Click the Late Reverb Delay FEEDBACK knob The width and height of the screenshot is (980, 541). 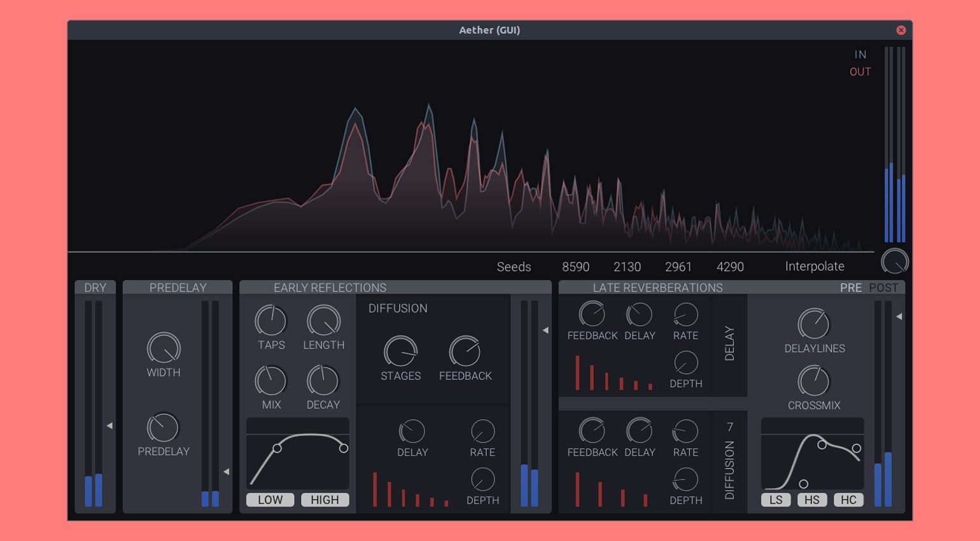[x=592, y=314]
